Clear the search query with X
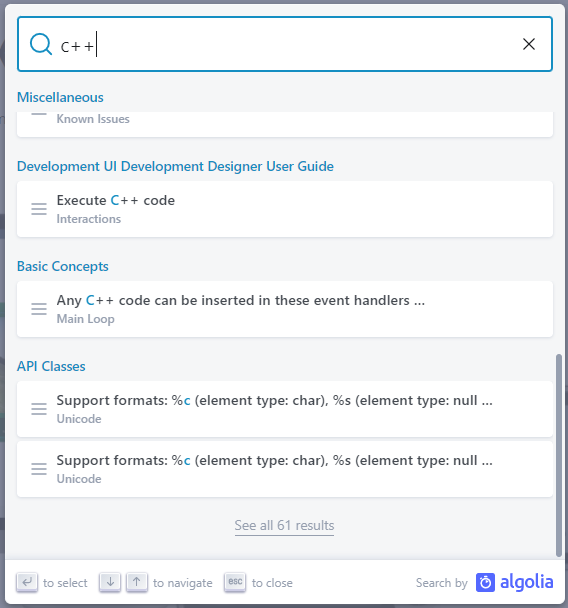 (529, 44)
